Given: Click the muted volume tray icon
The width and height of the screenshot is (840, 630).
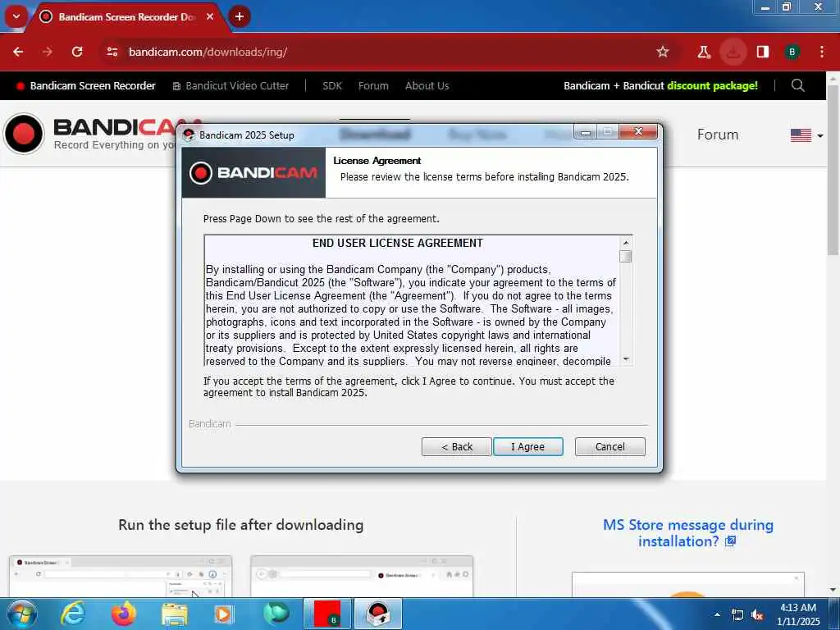Looking at the screenshot, I should (x=757, y=615).
